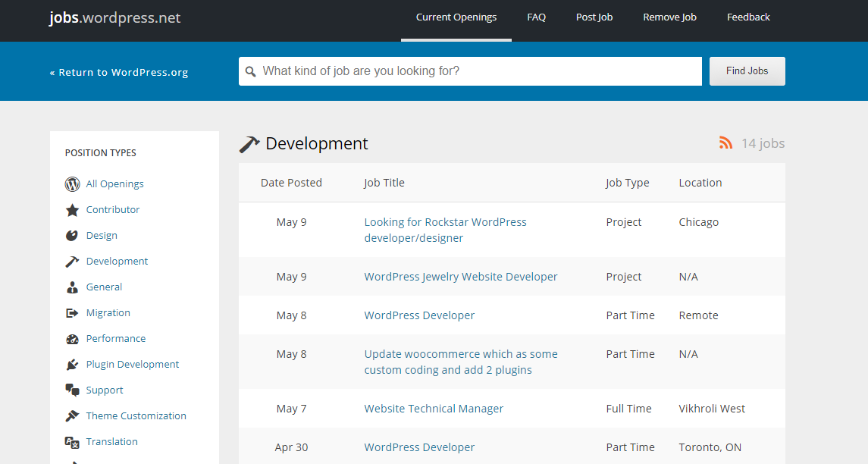868x464 pixels.
Task: Select Support position type
Action: 105,390
